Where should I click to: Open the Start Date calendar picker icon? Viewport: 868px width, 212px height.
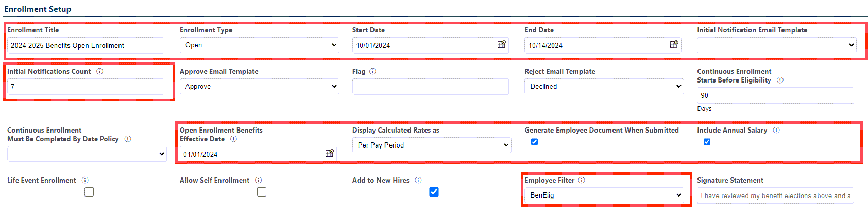click(501, 45)
